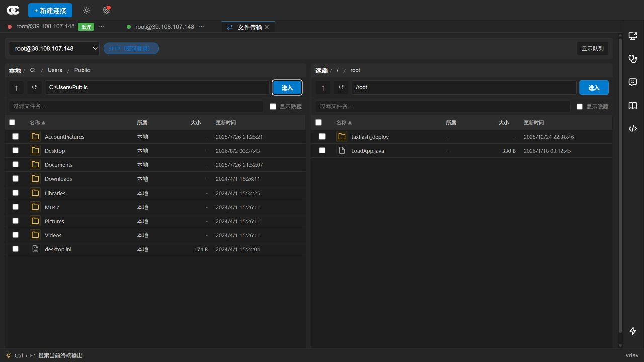Click the green 重连 button
The height and width of the screenshot is (362, 644).
pos(86,27)
